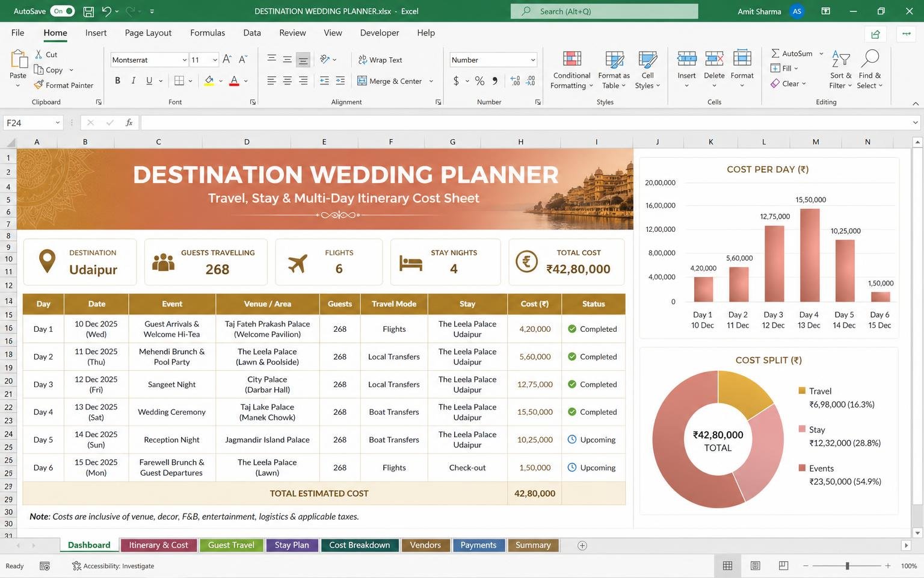Open the font size dropdown
Image resolution: width=924 pixels, height=578 pixels.
(215, 60)
